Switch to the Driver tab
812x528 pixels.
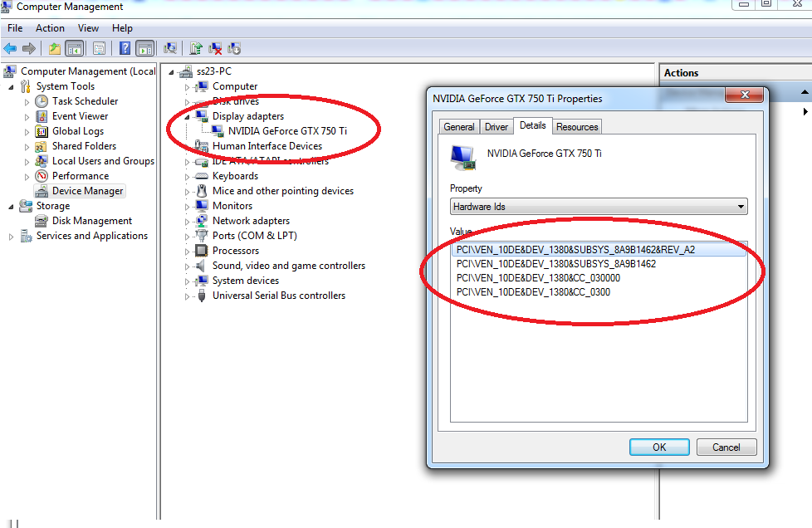tap(496, 127)
